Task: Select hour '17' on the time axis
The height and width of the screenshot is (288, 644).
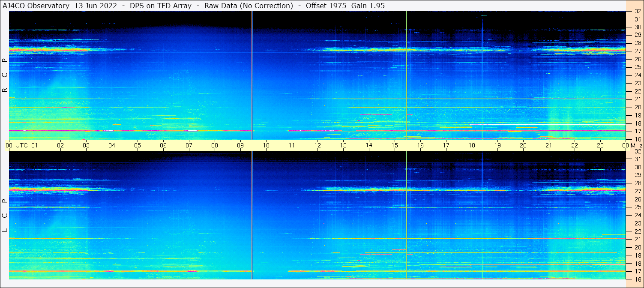Action: pos(446,145)
